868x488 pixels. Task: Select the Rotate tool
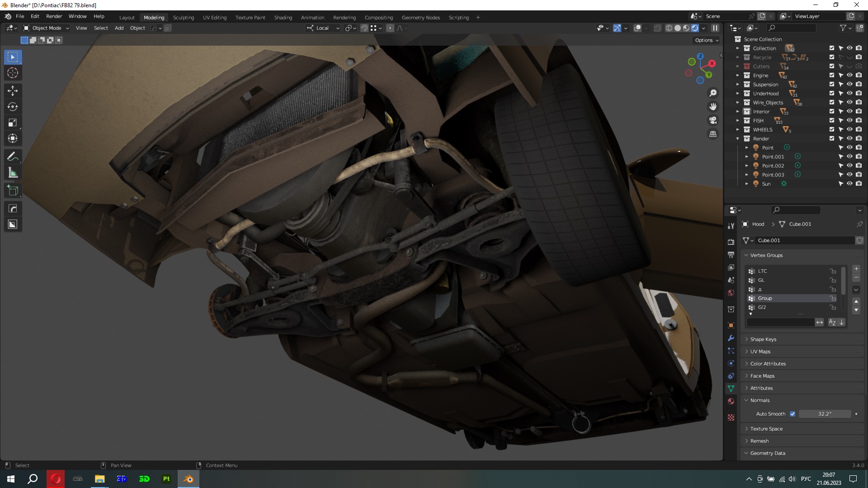click(13, 107)
